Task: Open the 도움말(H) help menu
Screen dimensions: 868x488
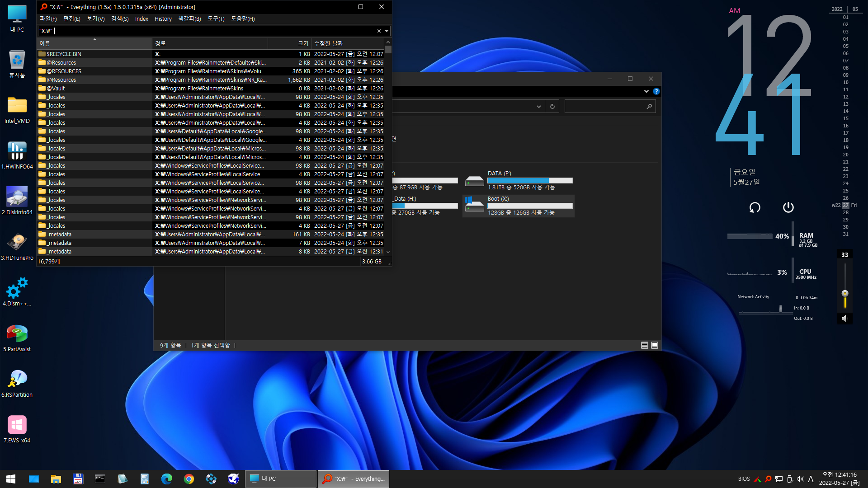Action: click(x=243, y=19)
